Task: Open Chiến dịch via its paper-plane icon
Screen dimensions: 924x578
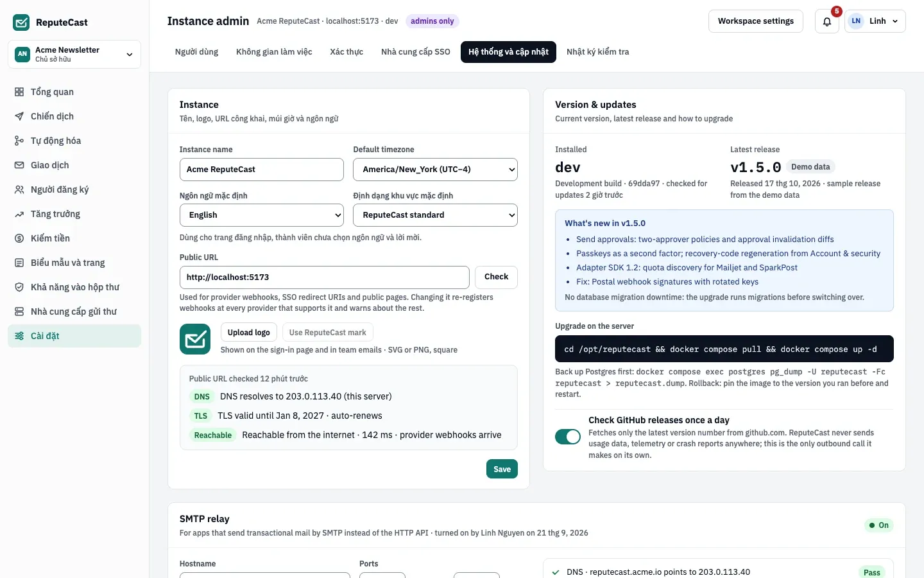Action: (x=19, y=116)
